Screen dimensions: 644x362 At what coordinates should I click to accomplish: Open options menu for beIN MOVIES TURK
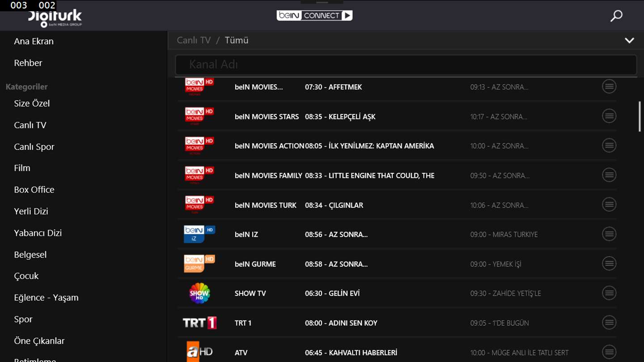point(609,205)
